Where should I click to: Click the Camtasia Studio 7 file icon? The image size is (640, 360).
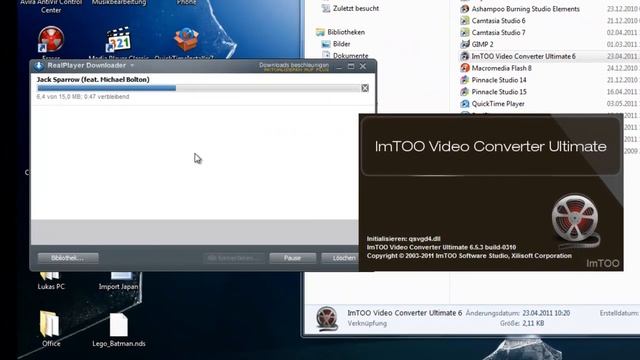[464, 32]
